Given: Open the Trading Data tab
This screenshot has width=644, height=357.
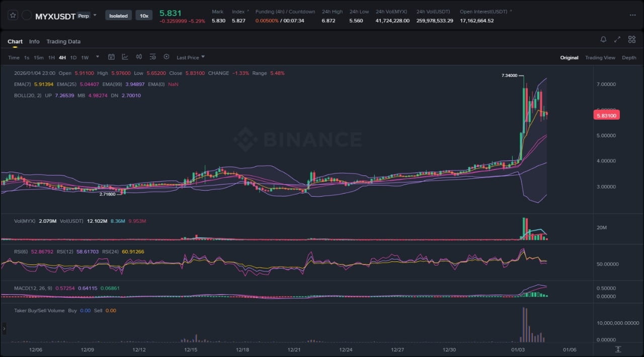Looking at the screenshot, I should tap(63, 42).
